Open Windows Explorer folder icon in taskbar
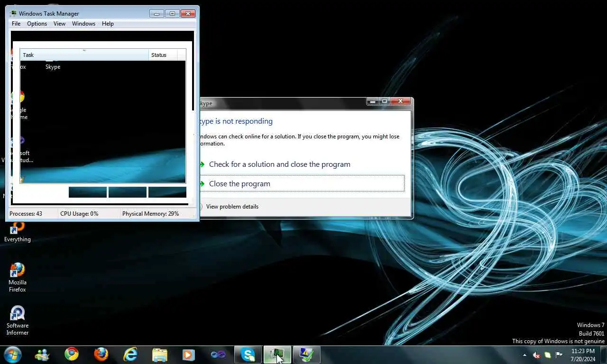Screen dimensions: 607x364 [160, 355]
